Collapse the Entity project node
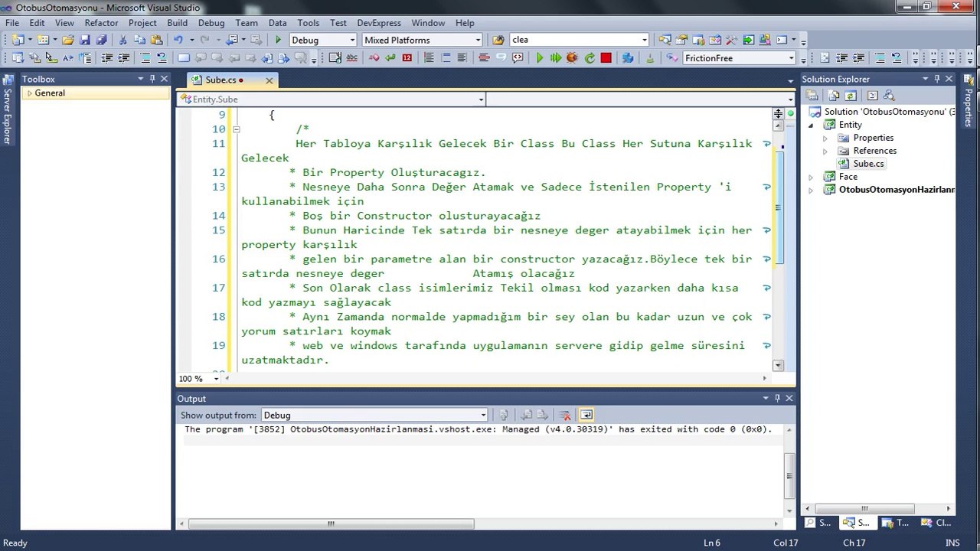Viewport: 980px width, 551px height. tap(812, 125)
